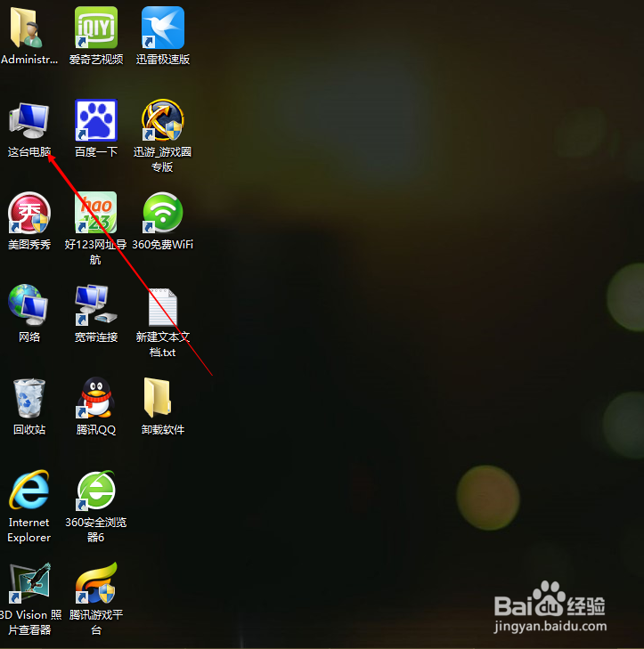Launch the 爱奇艺视频 iQIYI shortcut
644x649 pixels.
pos(96,28)
